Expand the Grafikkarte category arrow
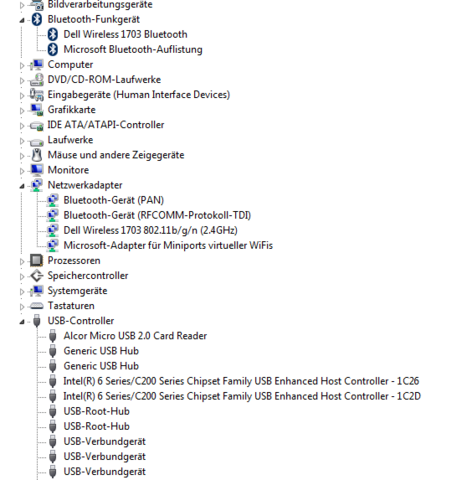Image resolution: width=462 pixels, height=480 pixels. tap(22, 111)
